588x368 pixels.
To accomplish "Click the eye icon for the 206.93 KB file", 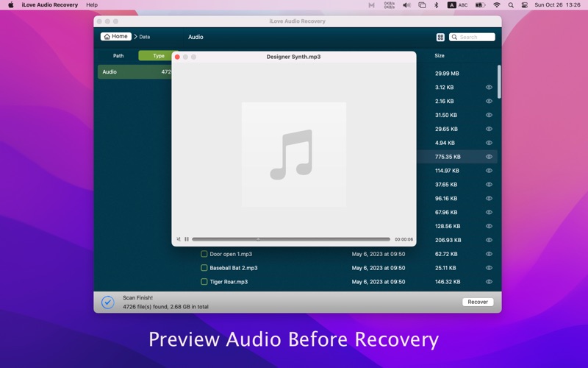I will point(489,240).
